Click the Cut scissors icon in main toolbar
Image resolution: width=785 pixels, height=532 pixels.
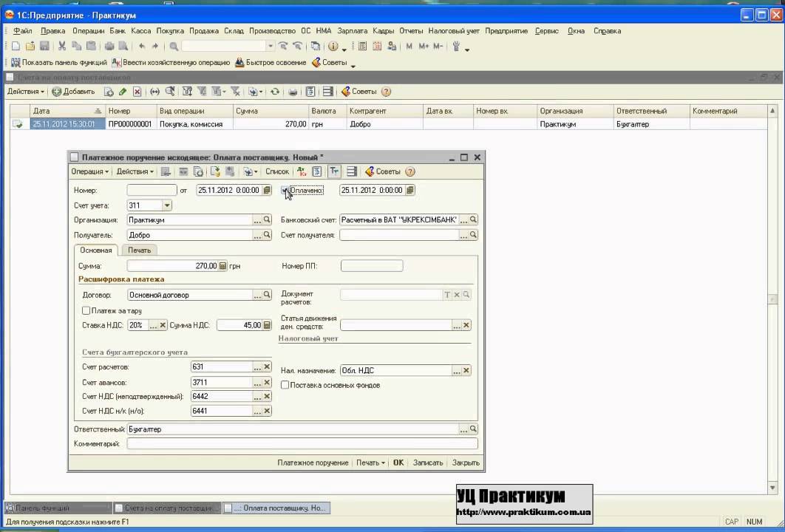click(x=62, y=47)
